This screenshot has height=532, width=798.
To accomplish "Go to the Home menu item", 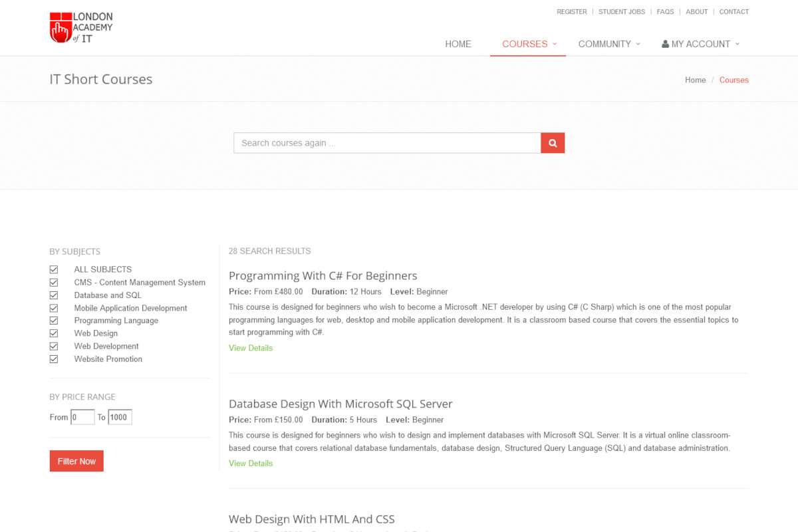I will (x=458, y=44).
